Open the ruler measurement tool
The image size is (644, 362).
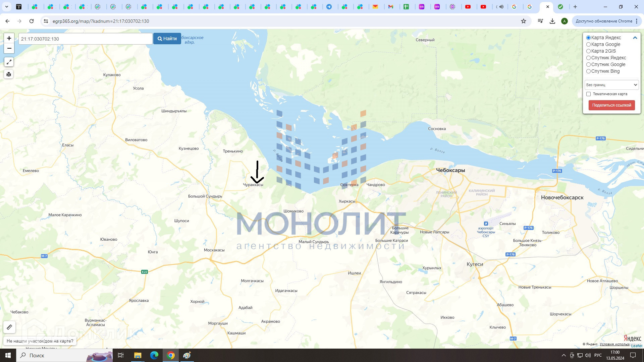tap(9, 327)
